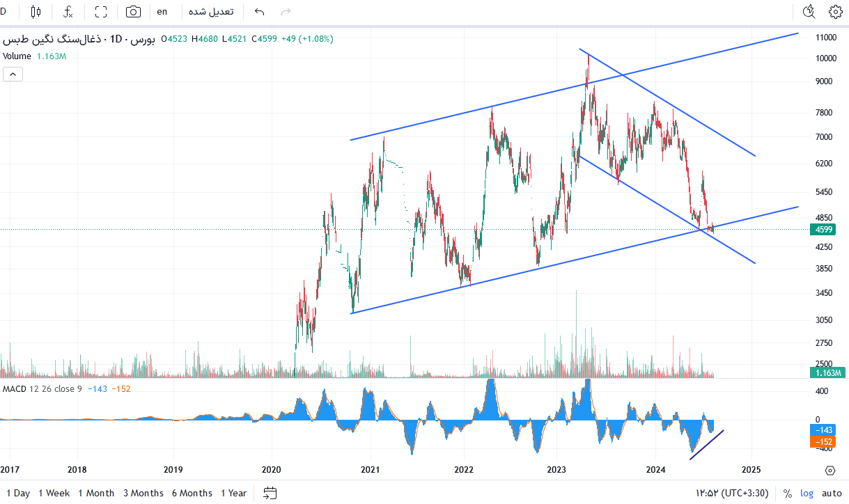Open chart settings gear icon
This screenshot has height=504, width=849.
835,12
